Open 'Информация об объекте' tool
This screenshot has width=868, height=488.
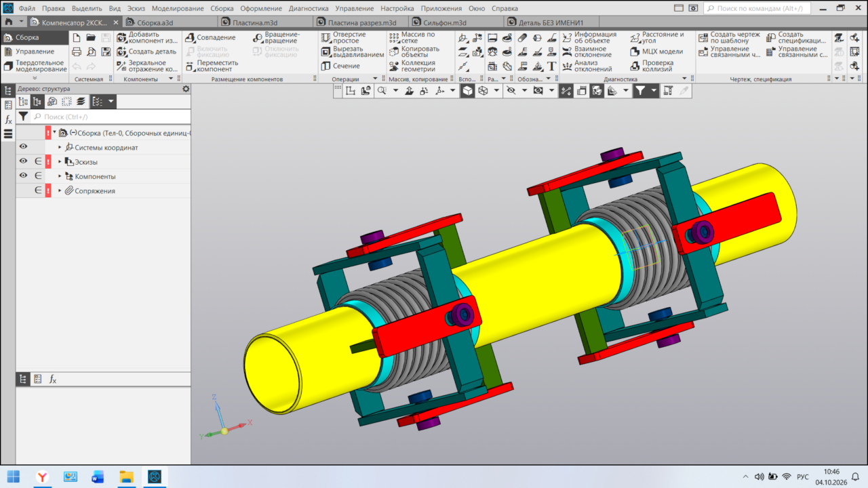coord(589,37)
